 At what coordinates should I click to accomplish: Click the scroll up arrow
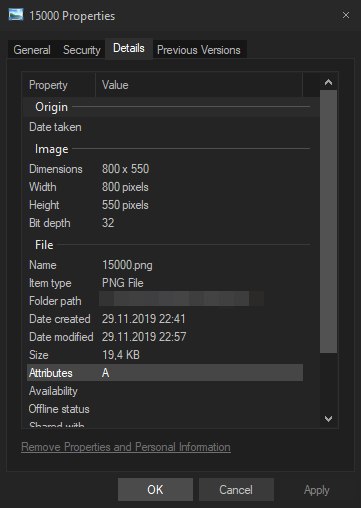[328, 82]
